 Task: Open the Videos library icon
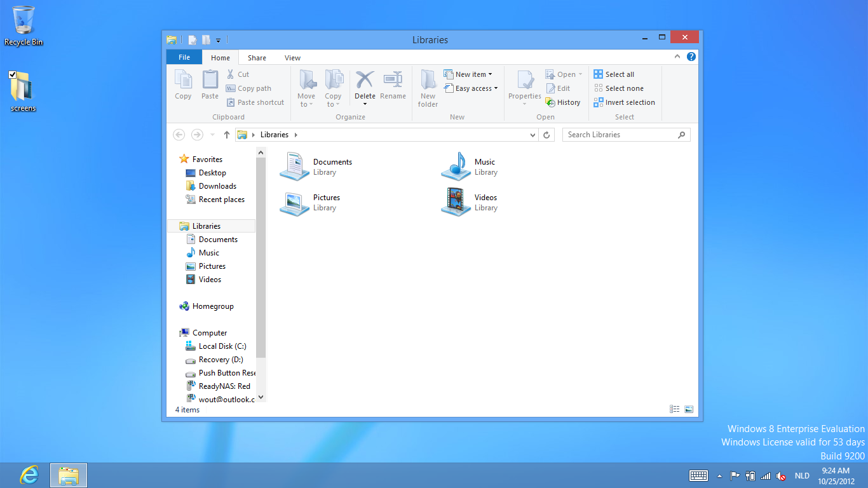pyautogui.click(x=455, y=202)
